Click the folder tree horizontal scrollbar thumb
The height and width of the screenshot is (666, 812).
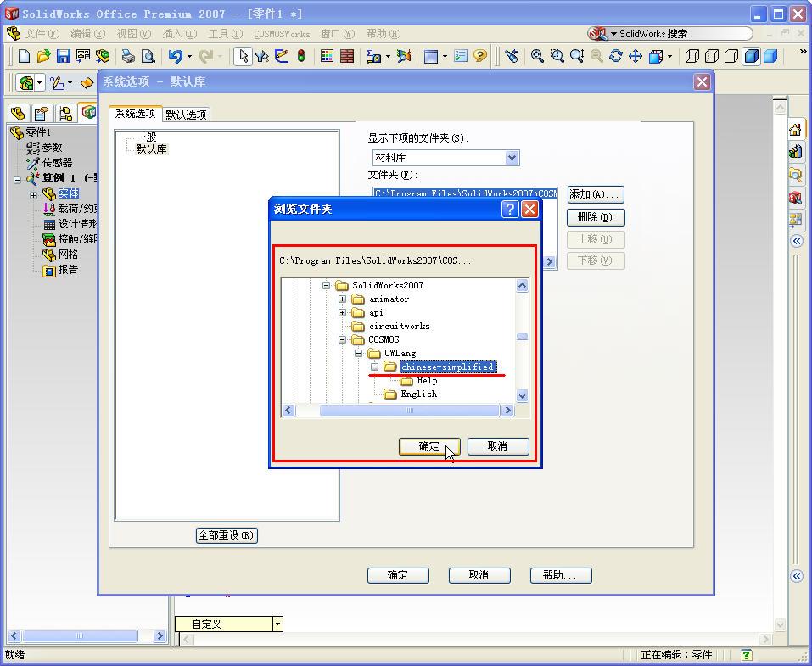pyautogui.click(x=409, y=411)
